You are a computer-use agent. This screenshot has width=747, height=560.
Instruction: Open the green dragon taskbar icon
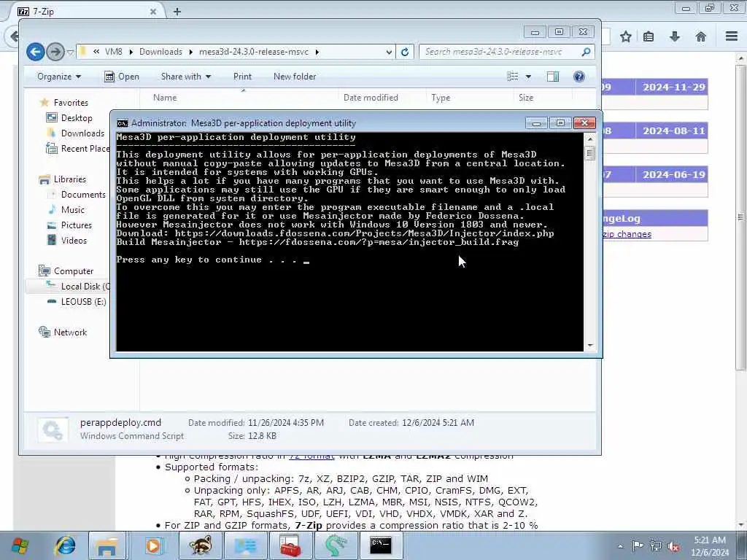tap(335, 545)
